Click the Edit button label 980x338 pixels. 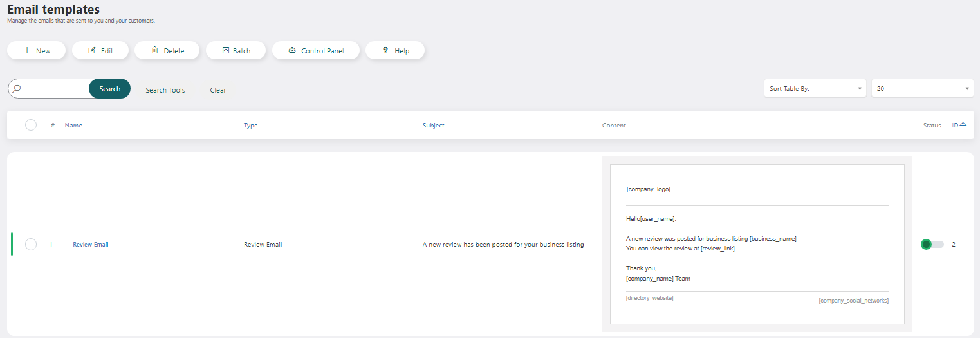click(x=107, y=51)
